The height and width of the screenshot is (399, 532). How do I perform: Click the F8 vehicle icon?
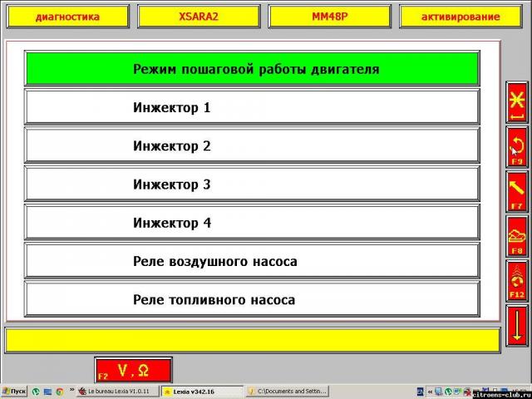517,236
